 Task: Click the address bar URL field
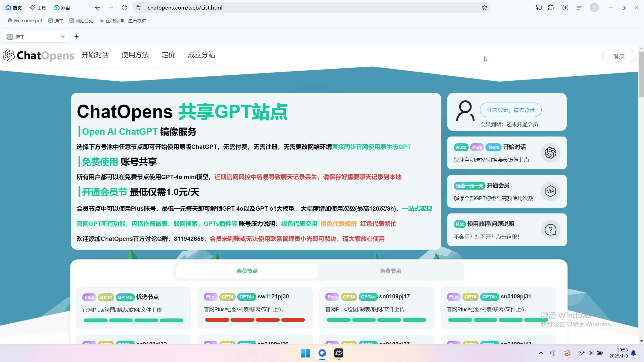pos(312,8)
